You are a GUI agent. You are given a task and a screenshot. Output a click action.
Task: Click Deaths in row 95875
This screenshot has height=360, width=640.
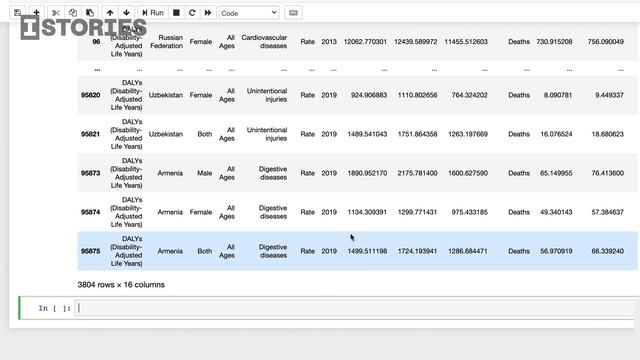tap(519, 251)
